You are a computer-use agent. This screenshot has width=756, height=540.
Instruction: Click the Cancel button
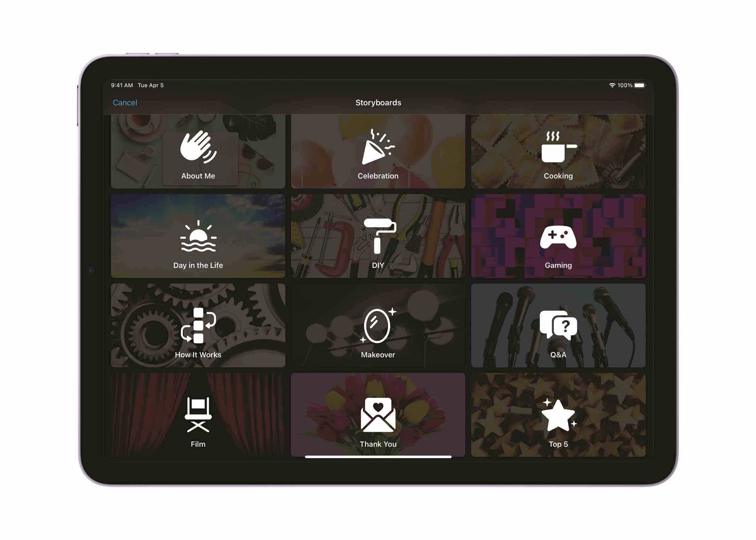(126, 102)
